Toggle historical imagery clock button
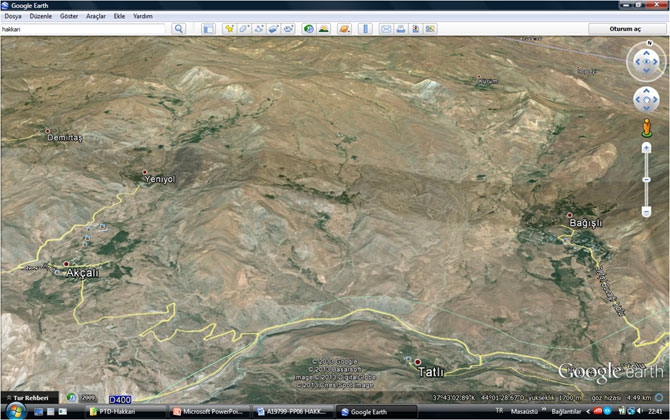This screenshot has height=420, width=670. (308, 29)
